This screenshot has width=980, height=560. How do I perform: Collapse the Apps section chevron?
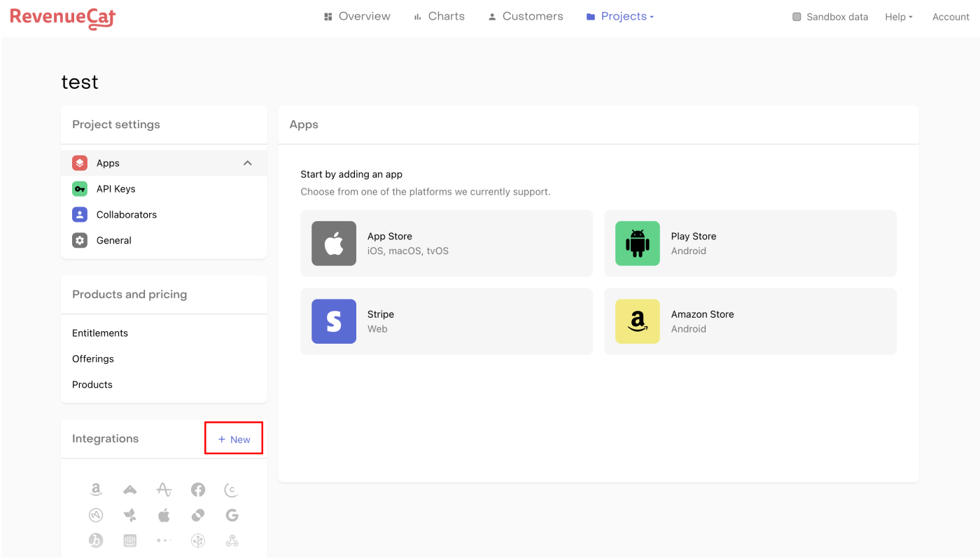click(x=247, y=163)
